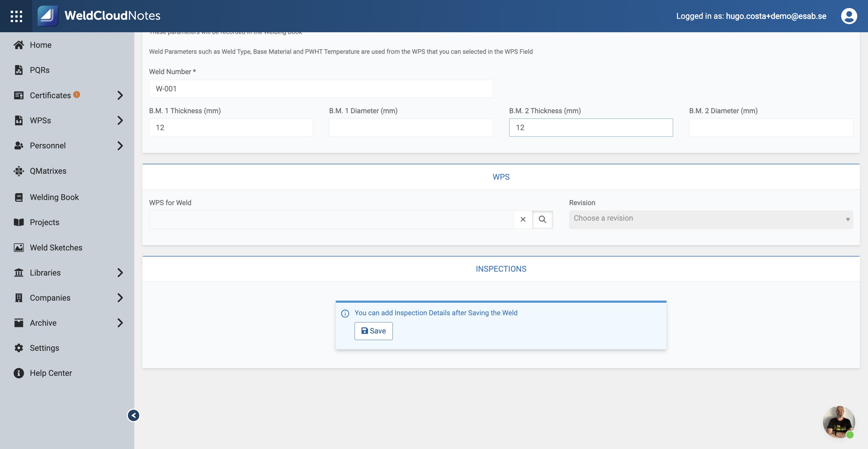This screenshot has width=868, height=449.
Task: Expand the Certificates submenu chevron
Action: [x=120, y=95]
